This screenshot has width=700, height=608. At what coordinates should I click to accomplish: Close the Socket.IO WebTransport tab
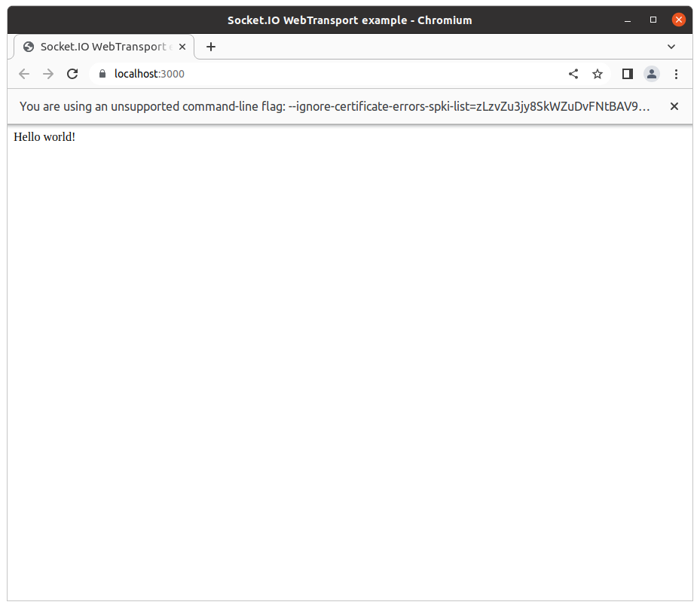point(182,47)
